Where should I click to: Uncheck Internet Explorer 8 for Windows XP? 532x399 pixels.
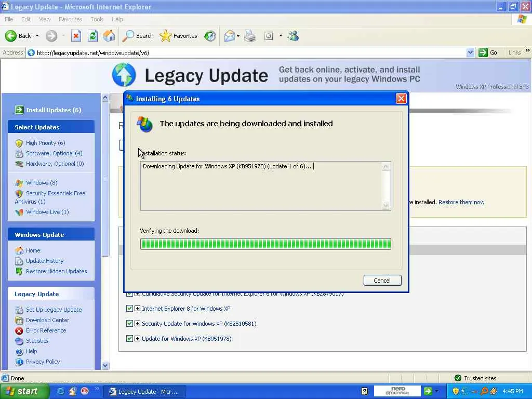click(129, 309)
